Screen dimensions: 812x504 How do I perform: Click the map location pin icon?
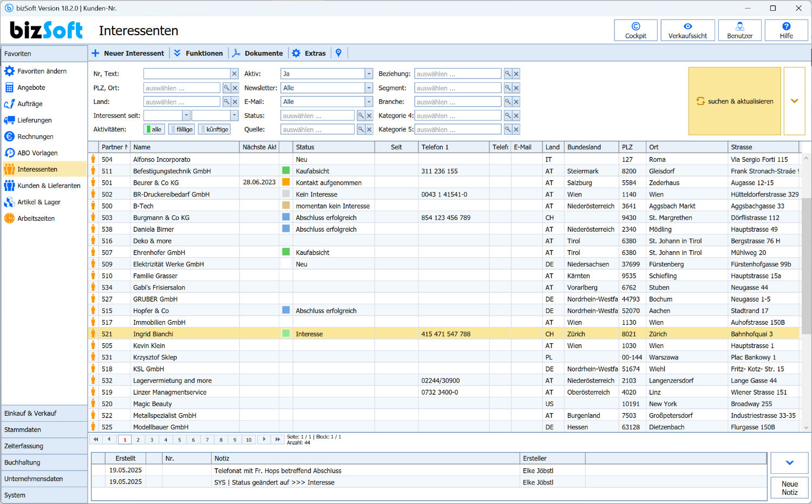(x=338, y=53)
